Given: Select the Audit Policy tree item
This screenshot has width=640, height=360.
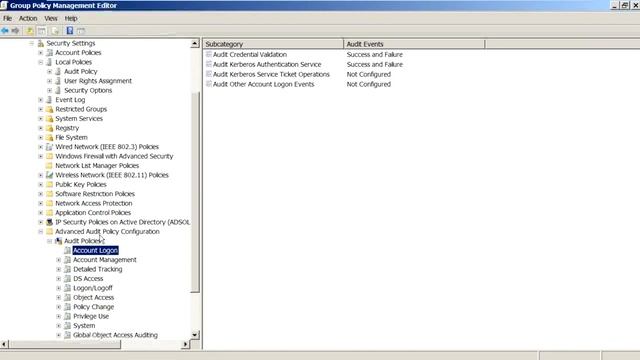Looking at the screenshot, I should [80, 71].
